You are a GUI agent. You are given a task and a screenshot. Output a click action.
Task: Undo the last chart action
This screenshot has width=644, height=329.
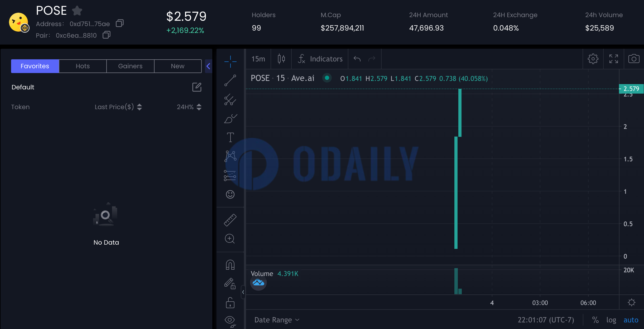click(357, 59)
